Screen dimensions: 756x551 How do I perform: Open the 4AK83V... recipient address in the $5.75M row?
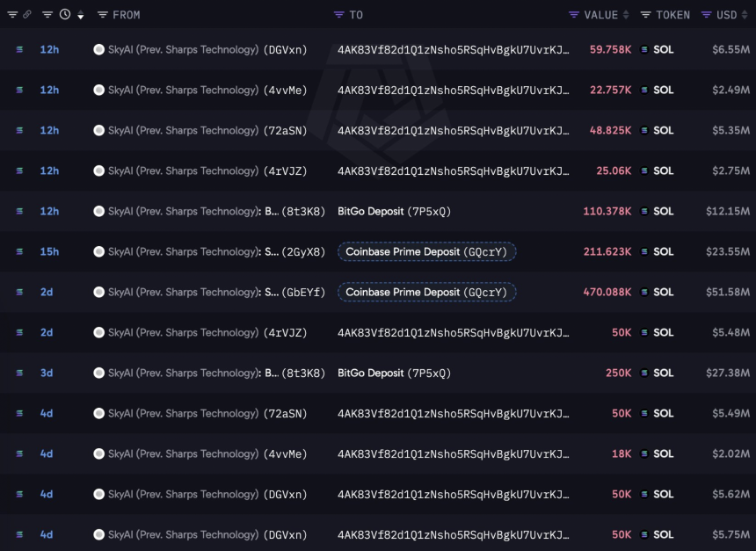point(454,534)
